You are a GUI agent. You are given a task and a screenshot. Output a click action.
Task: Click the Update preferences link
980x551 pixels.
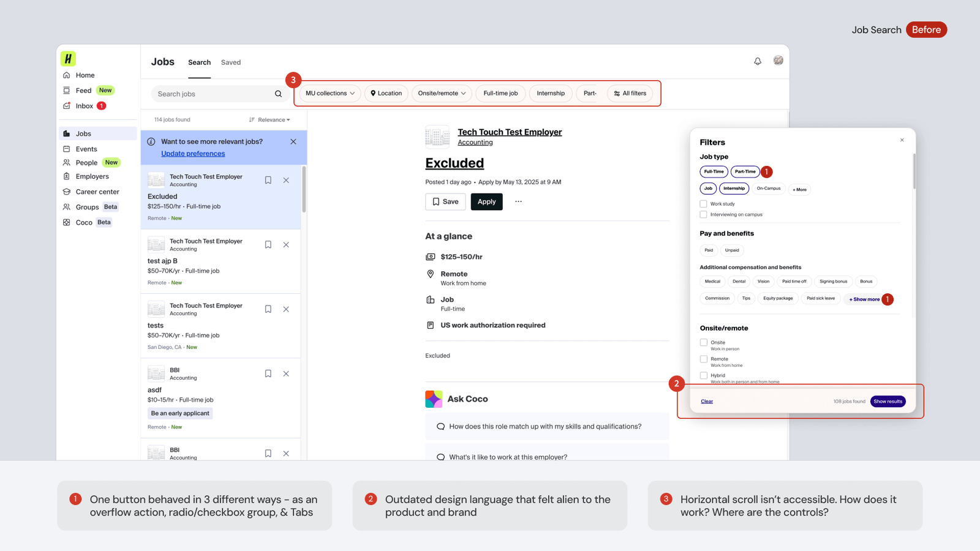point(193,154)
